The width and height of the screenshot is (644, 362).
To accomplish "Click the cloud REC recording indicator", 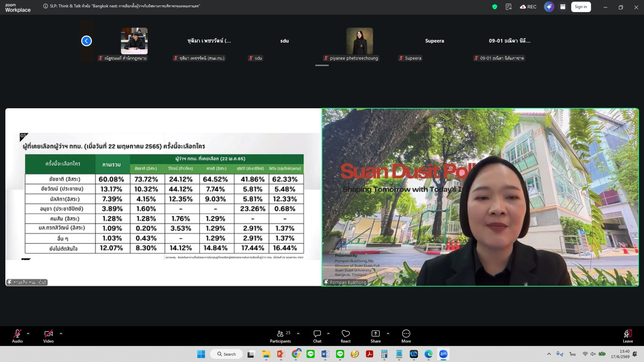I will [x=528, y=7].
